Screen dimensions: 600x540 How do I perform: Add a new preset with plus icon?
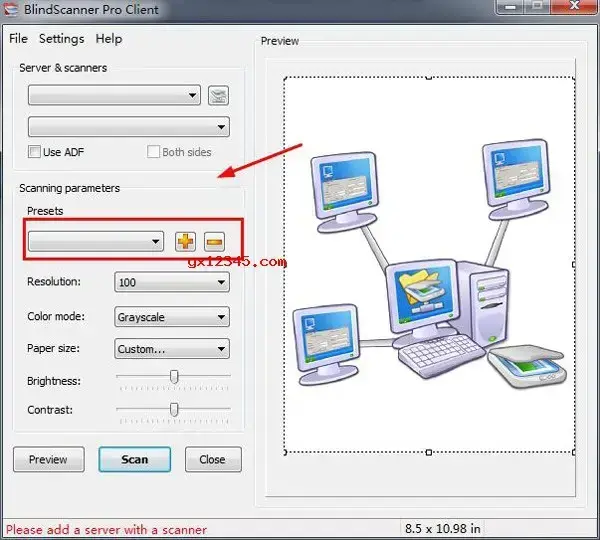pyautogui.click(x=185, y=241)
